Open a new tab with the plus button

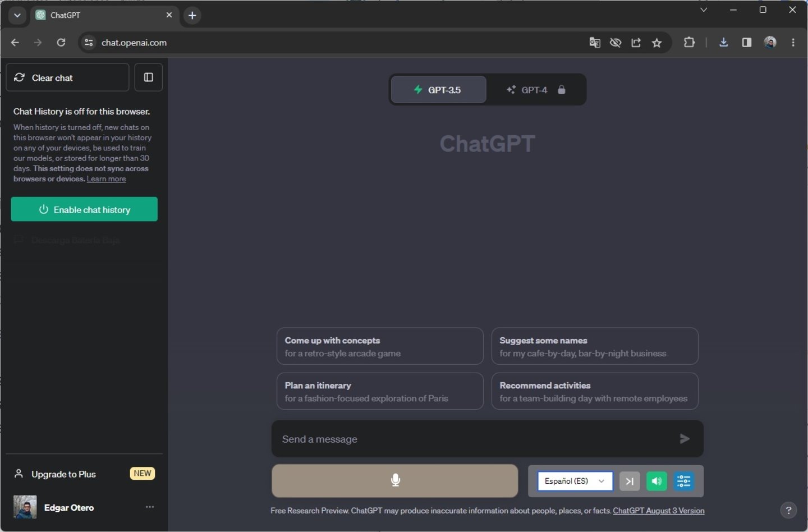[x=192, y=15]
